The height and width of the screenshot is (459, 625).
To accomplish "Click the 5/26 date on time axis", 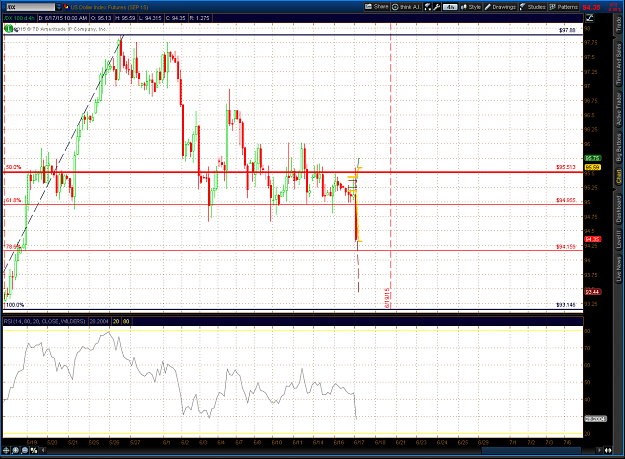I will pos(114,442).
